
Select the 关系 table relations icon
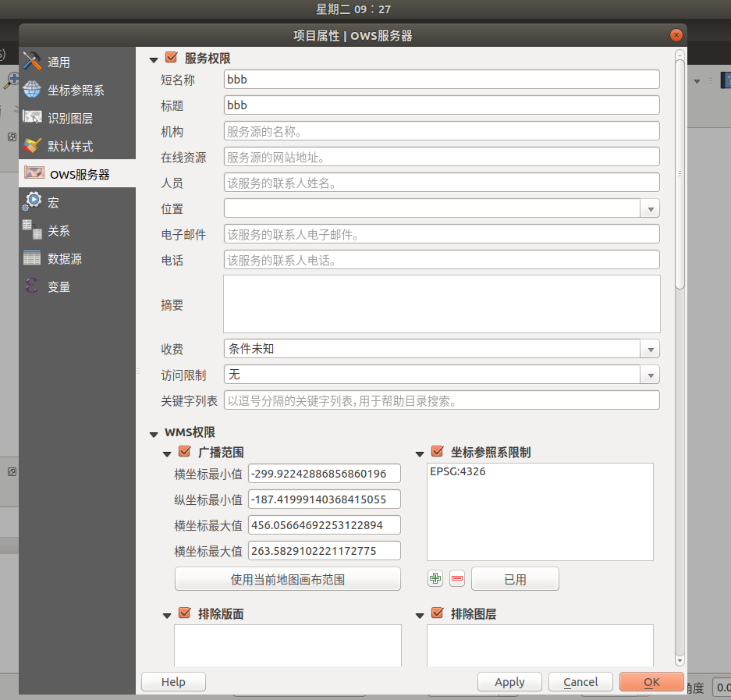pos(32,229)
